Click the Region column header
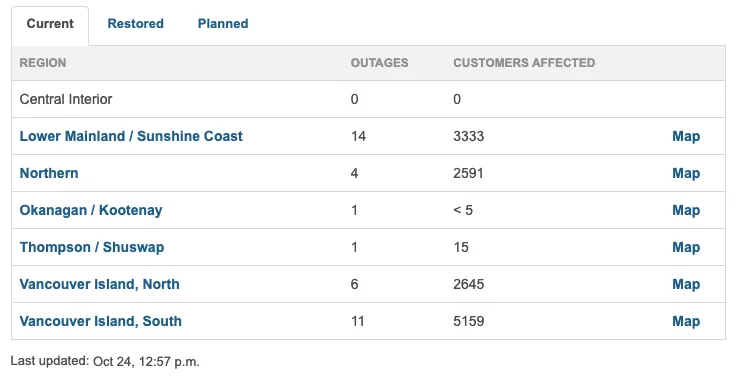This screenshot has width=744, height=377. tap(43, 63)
